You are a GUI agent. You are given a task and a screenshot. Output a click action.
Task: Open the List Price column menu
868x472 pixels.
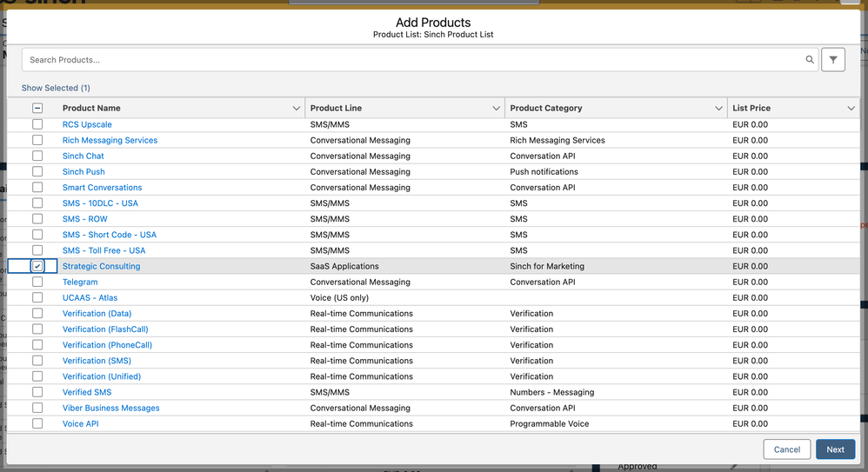pos(851,108)
